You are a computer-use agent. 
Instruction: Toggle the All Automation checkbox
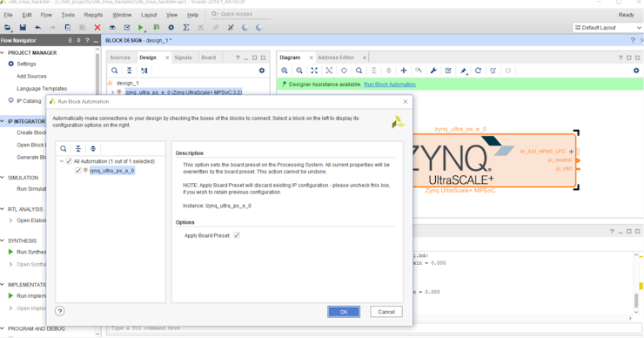pos(69,161)
